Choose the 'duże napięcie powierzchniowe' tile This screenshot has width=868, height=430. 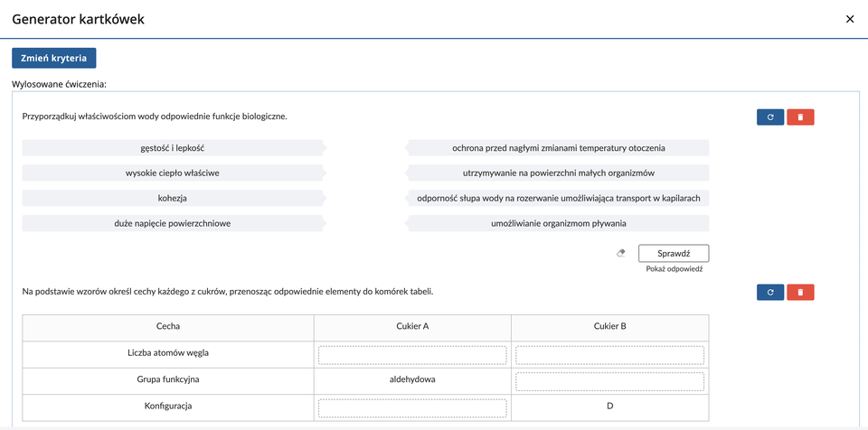pyautogui.click(x=172, y=223)
